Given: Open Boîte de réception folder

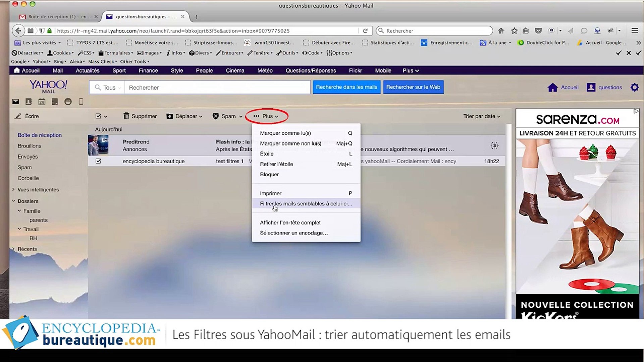Looking at the screenshot, I should (x=40, y=135).
